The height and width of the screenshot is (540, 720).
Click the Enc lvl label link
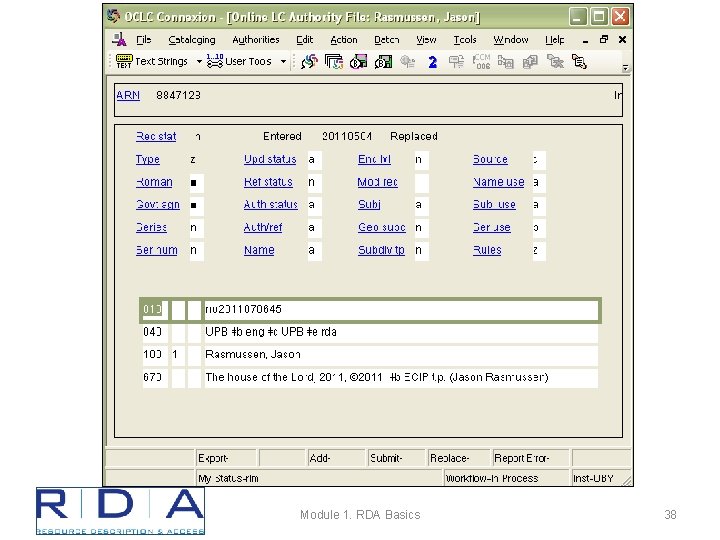(x=374, y=159)
